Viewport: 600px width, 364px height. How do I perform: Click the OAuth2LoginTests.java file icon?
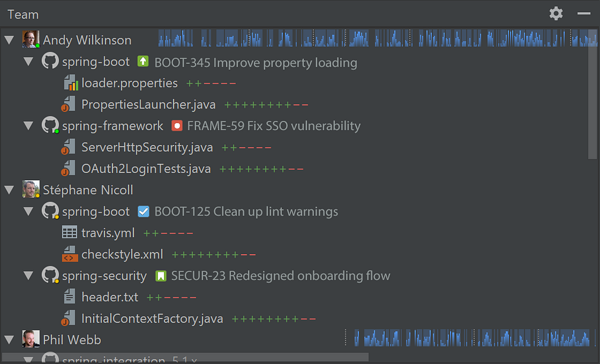click(69, 168)
